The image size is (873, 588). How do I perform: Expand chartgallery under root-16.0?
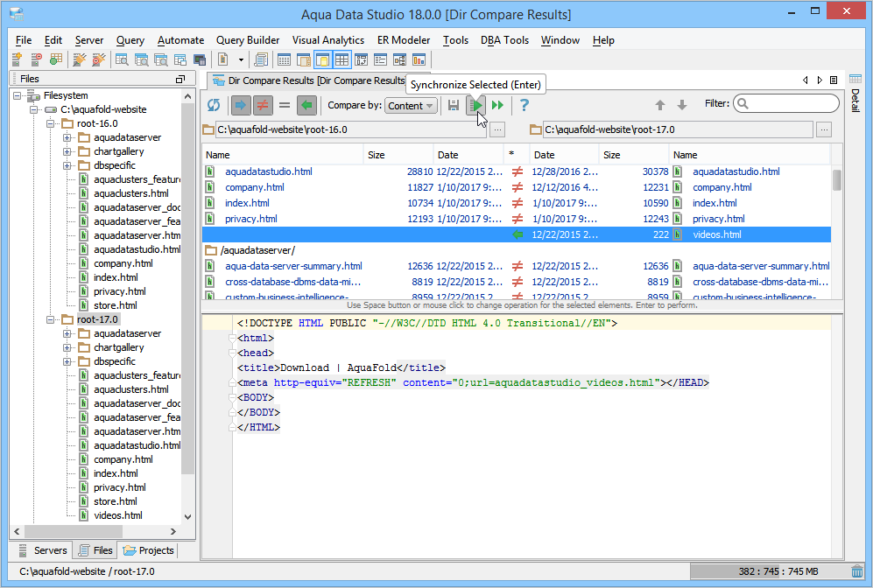pyautogui.click(x=67, y=151)
